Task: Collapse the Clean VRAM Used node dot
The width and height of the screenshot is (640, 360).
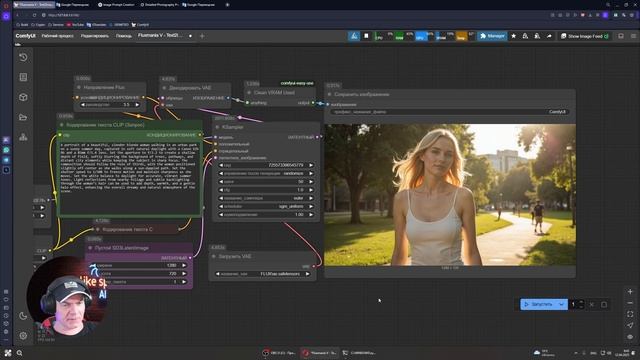Action: 249,93
